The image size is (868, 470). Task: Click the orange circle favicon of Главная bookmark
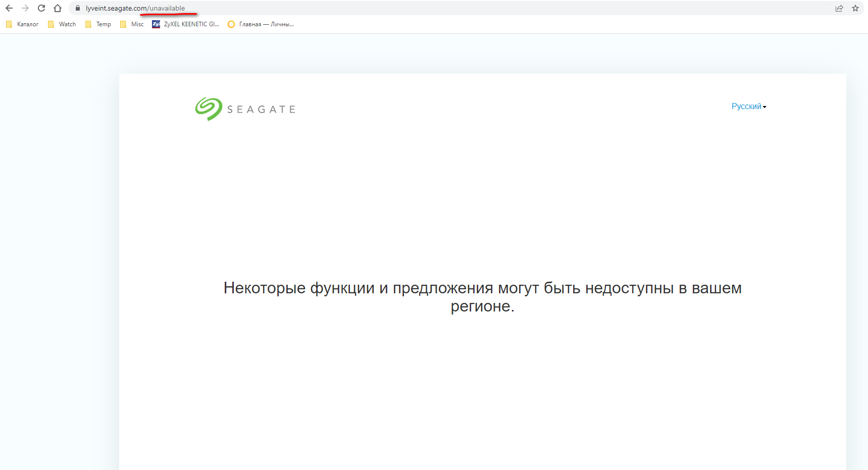pos(231,24)
